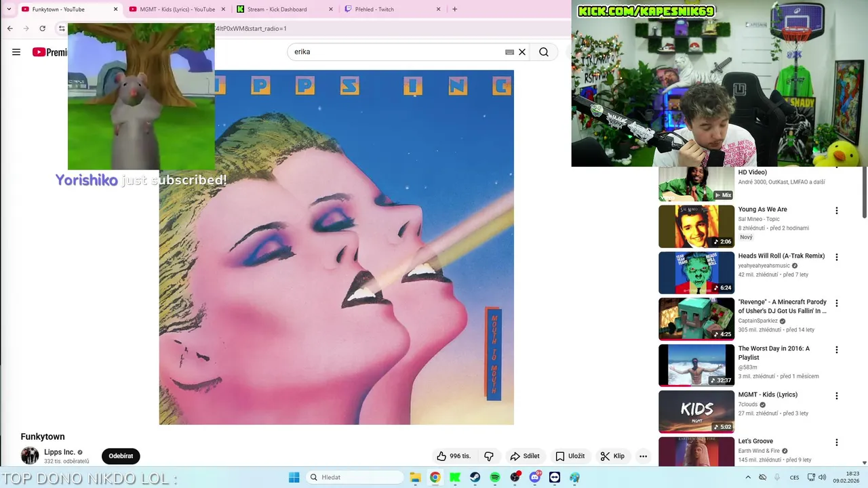Open the Lipps Inc. channel name link
This screenshot has height=488, width=868.
(60, 452)
